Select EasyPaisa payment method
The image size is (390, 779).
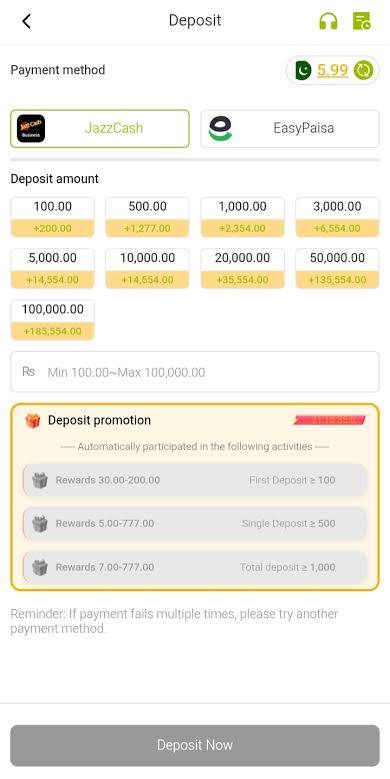pos(290,129)
